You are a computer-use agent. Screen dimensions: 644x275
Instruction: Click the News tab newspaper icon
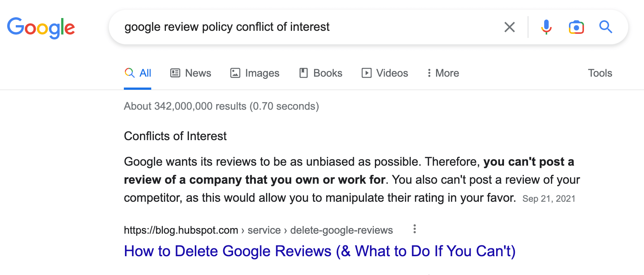(x=175, y=73)
